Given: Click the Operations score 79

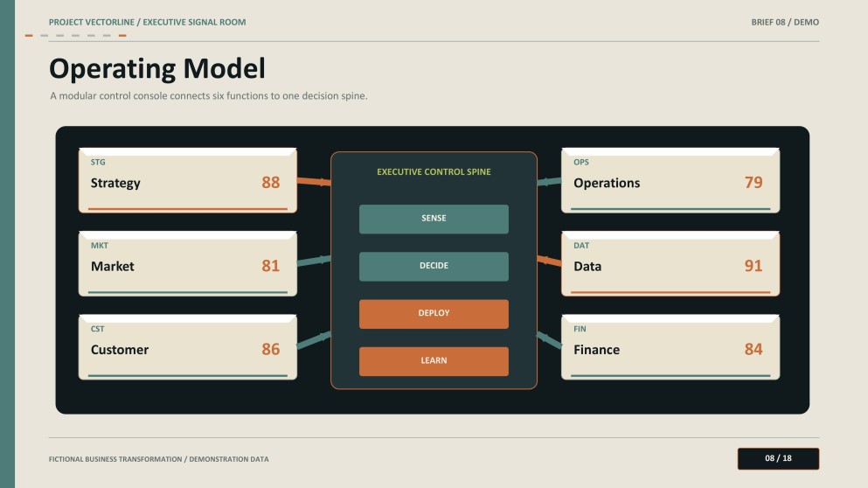Looking at the screenshot, I should tap(753, 182).
